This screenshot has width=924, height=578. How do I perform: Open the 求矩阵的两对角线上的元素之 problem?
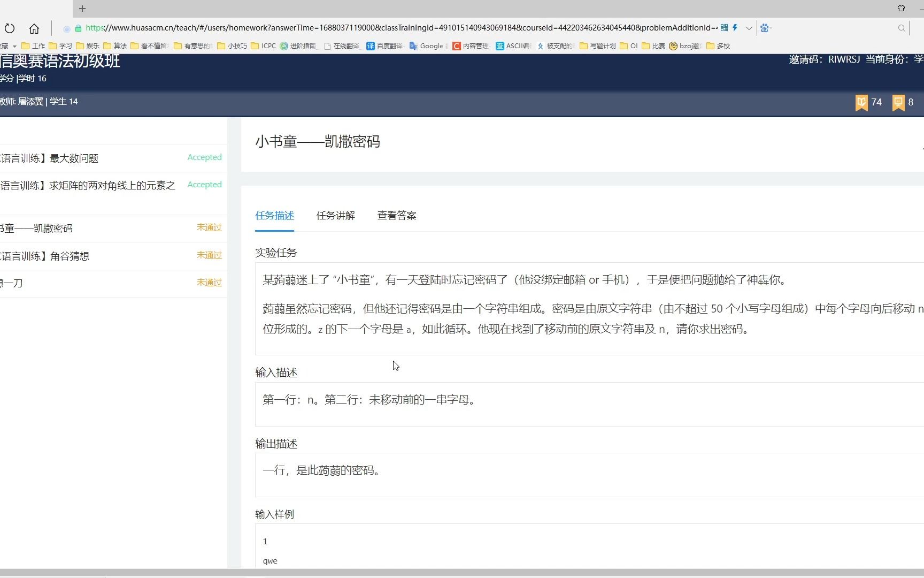pos(88,186)
